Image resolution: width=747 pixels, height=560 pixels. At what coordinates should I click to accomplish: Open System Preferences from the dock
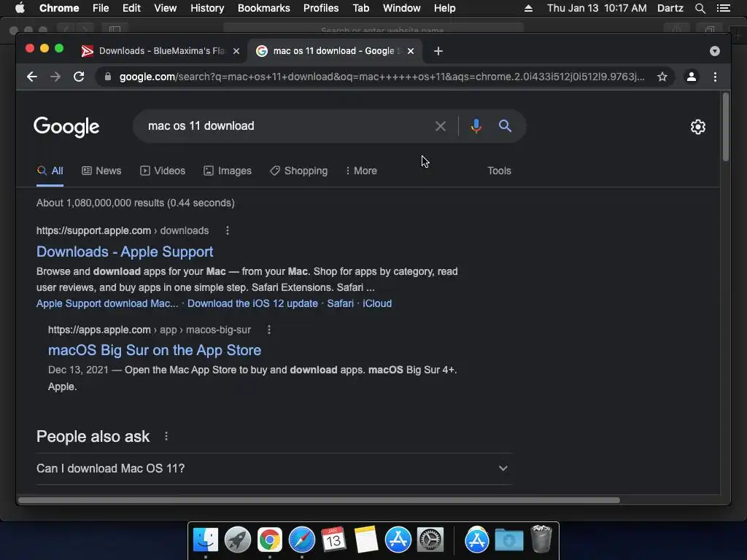[x=430, y=540]
